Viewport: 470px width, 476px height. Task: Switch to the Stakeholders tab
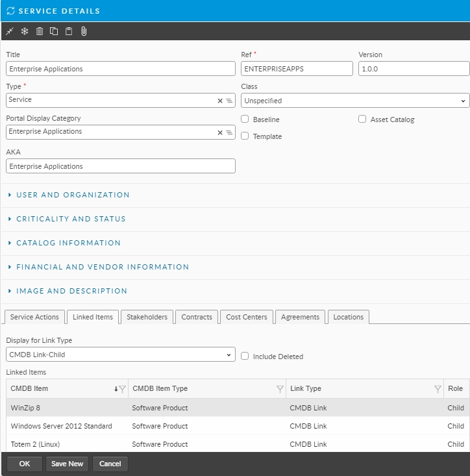pyautogui.click(x=147, y=317)
